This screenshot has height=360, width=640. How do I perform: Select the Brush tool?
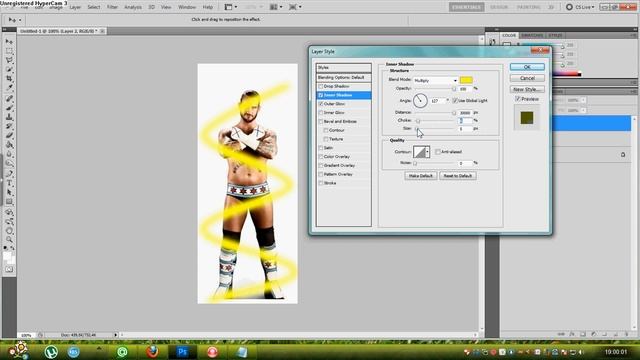click(9, 108)
